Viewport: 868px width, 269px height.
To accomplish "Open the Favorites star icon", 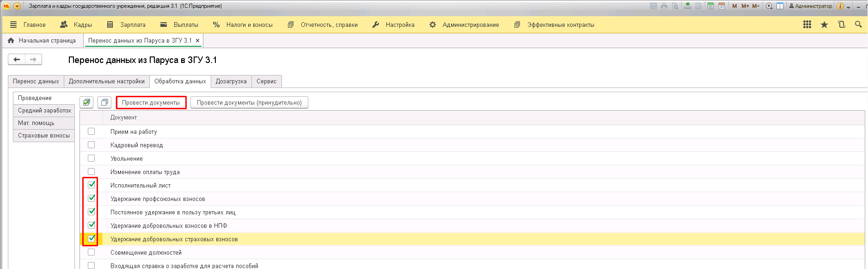I will [x=824, y=25].
